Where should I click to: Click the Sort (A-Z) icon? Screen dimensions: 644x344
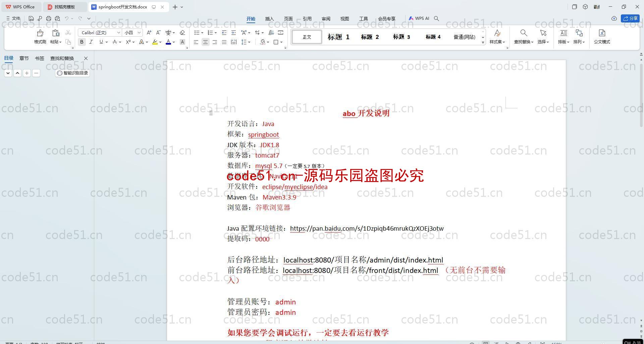[x=271, y=33]
